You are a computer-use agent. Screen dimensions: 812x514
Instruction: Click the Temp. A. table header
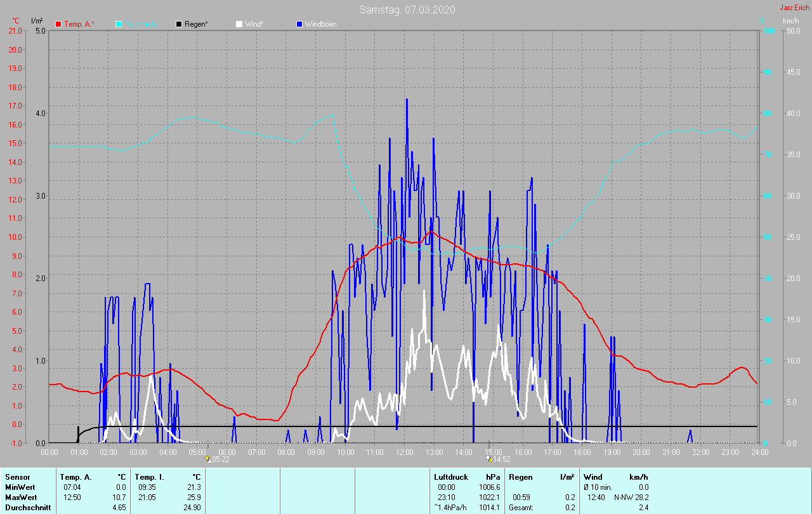tap(75, 477)
